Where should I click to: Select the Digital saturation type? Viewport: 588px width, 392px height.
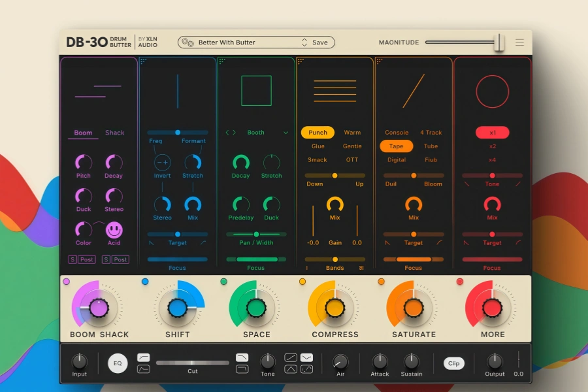[397, 160]
